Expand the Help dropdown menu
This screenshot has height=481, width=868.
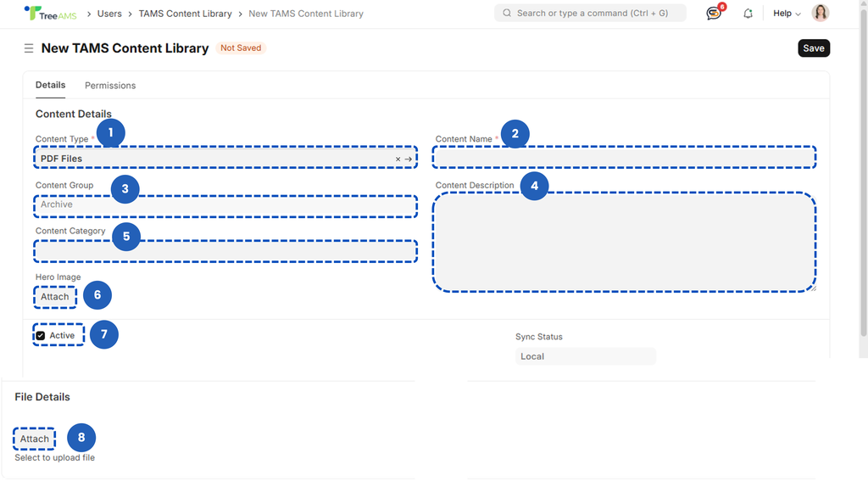point(787,14)
